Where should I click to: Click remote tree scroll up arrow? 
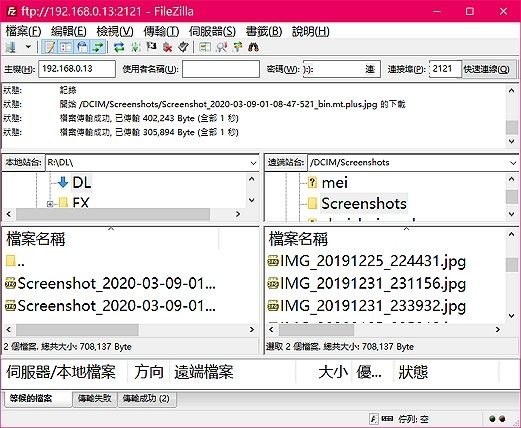click(512, 179)
